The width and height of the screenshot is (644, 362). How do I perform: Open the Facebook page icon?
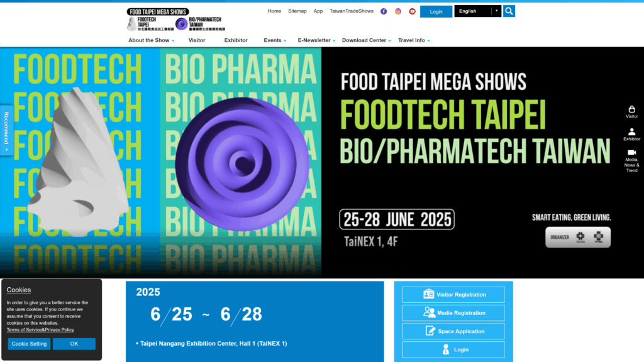(x=384, y=11)
